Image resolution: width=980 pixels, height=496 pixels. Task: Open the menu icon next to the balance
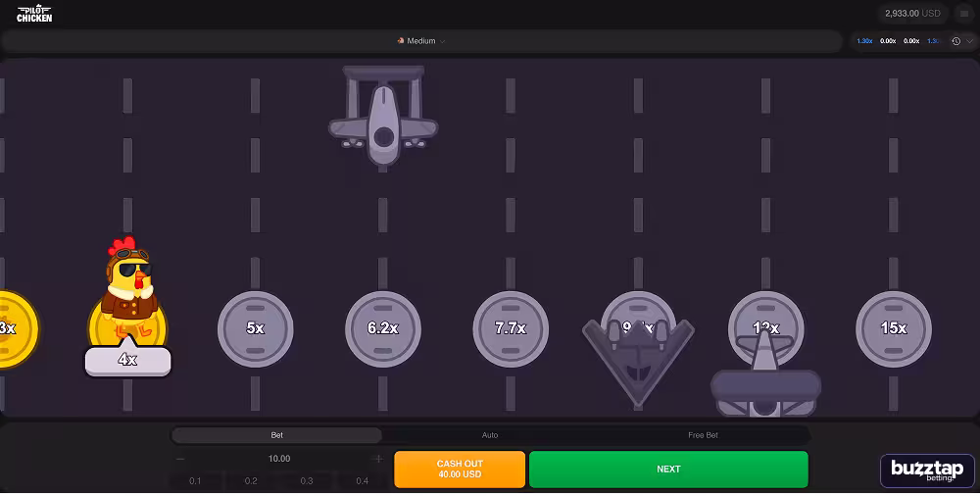click(964, 13)
